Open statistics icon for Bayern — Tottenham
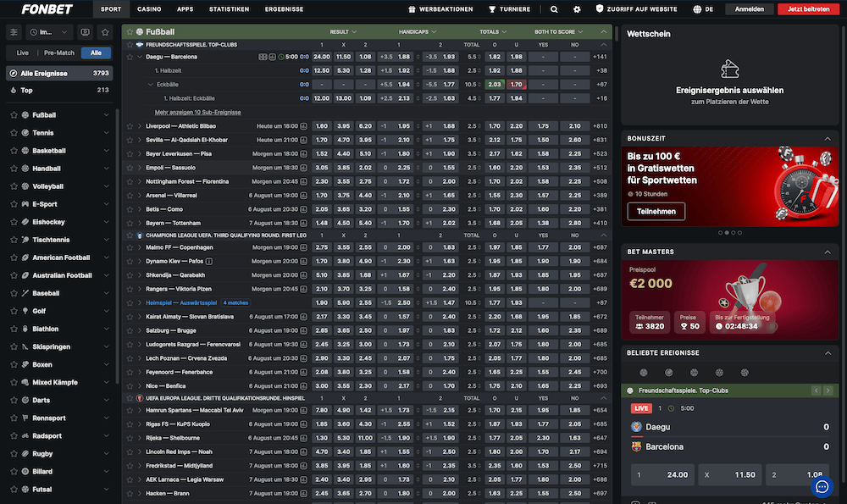Viewport: 847px width, 504px height. point(303,223)
